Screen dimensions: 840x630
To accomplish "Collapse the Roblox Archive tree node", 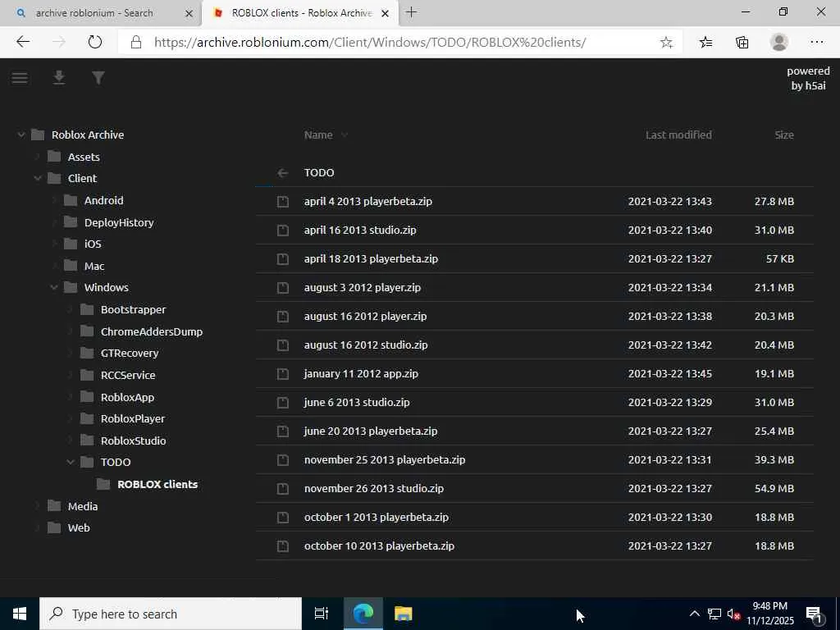I will pos(21,135).
